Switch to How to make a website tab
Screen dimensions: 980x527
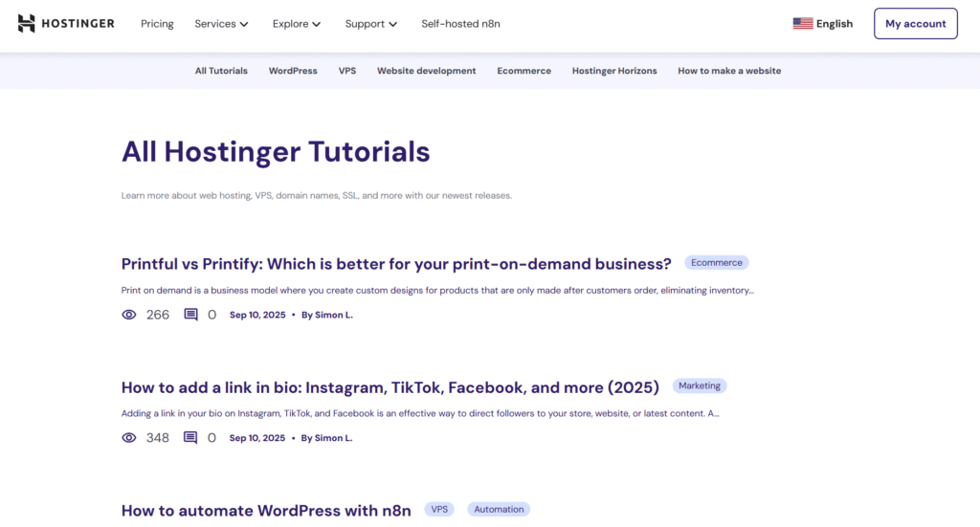pos(729,71)
